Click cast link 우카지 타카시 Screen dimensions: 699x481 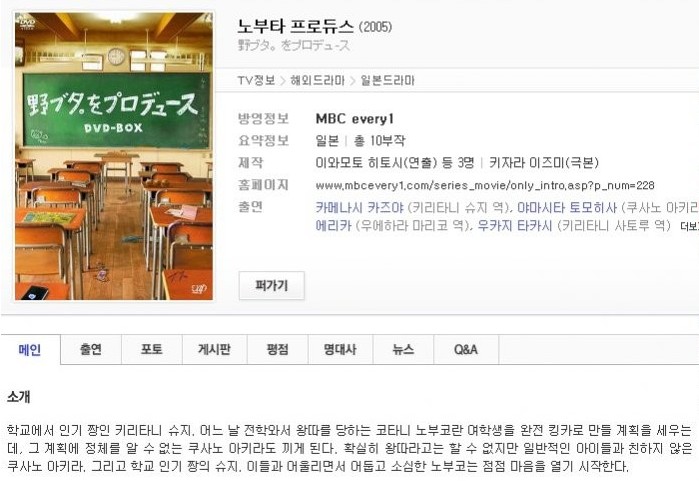tap(514, 226)
